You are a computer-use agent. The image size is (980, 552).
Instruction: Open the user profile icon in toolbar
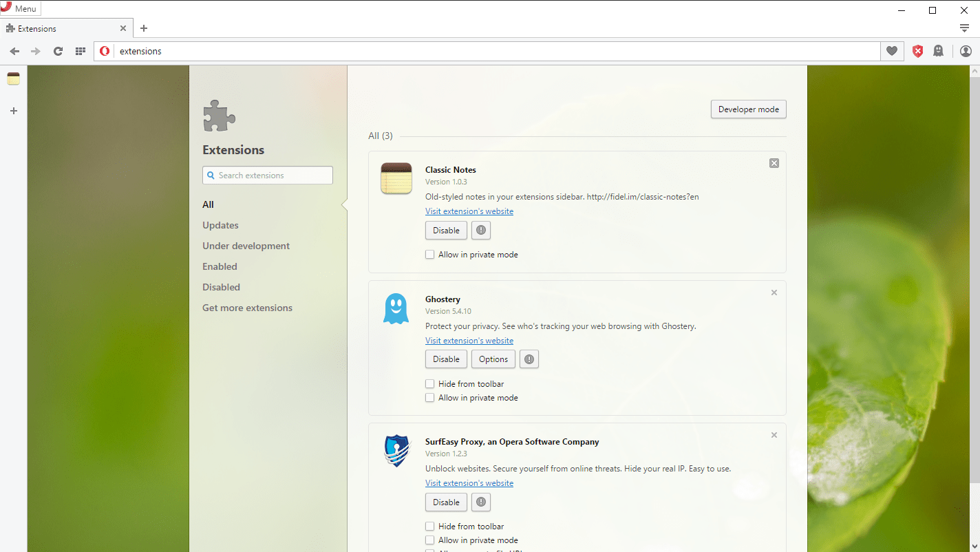966,51
